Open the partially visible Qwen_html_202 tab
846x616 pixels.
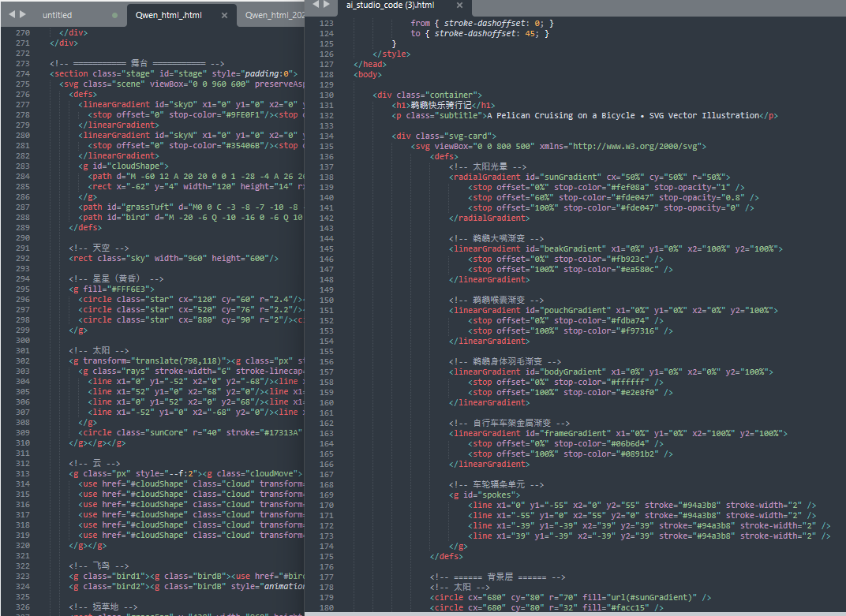click(275, 15)
